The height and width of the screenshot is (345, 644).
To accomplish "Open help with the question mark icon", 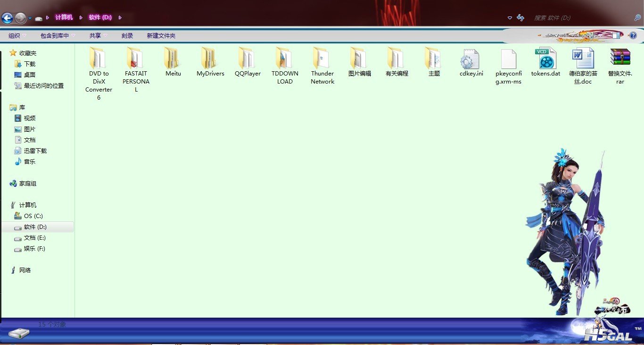I will pyautogui.click(x=633, y=35).
